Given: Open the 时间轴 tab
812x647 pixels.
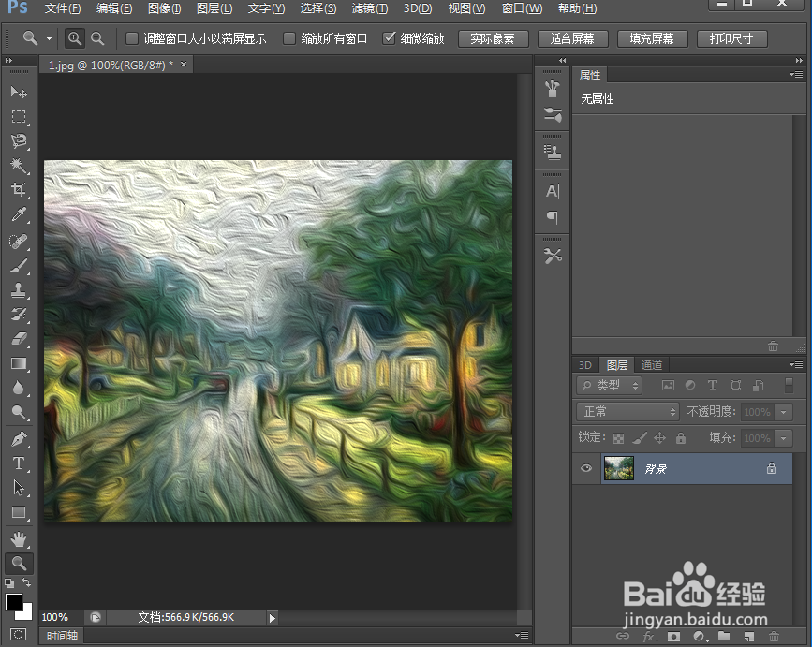Looking at the screenshot, I should (62, 636).
